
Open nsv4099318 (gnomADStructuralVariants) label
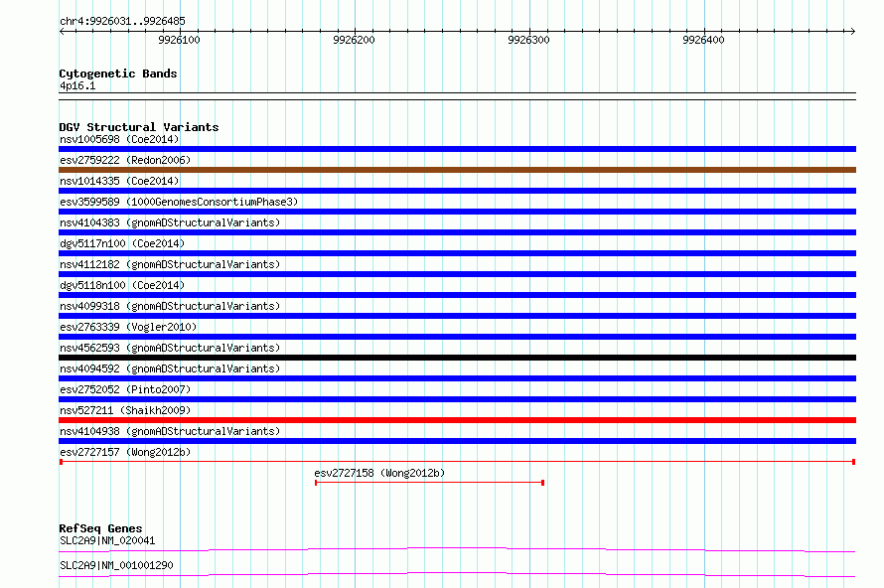coord(170,306)
